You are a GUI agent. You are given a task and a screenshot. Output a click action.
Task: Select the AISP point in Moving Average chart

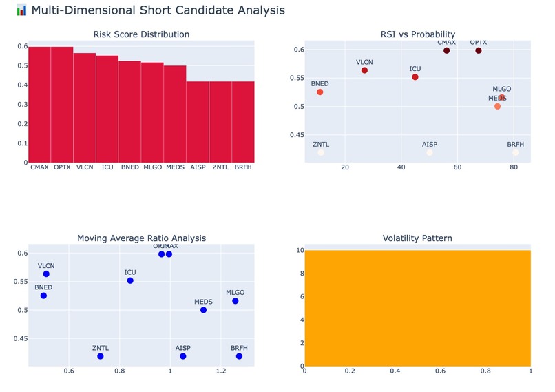183,356
